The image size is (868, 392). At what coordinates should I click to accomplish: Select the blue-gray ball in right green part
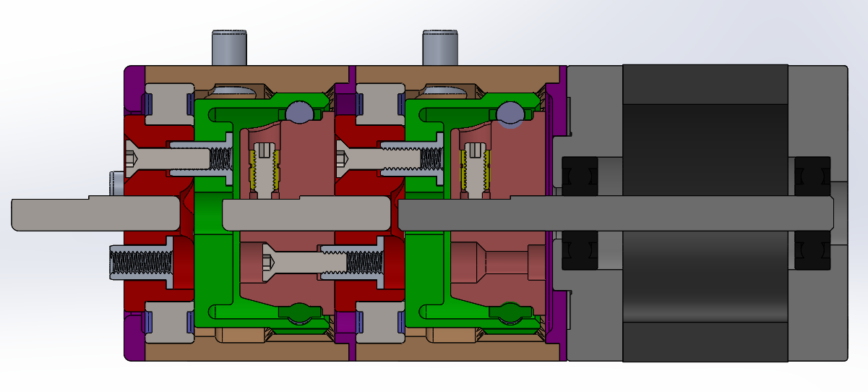click(510, 114)
